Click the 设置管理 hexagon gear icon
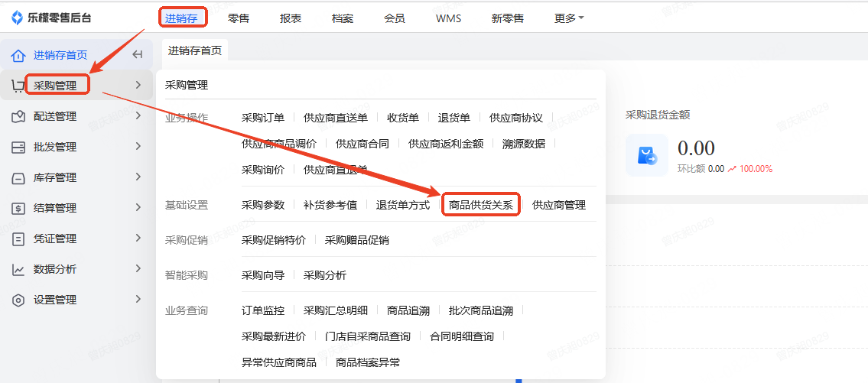The width and height of the screenshot is (868, 383). pos(18,300)
